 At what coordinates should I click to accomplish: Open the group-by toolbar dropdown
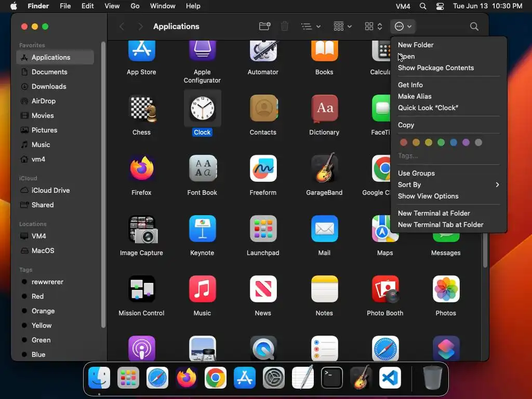342,26
